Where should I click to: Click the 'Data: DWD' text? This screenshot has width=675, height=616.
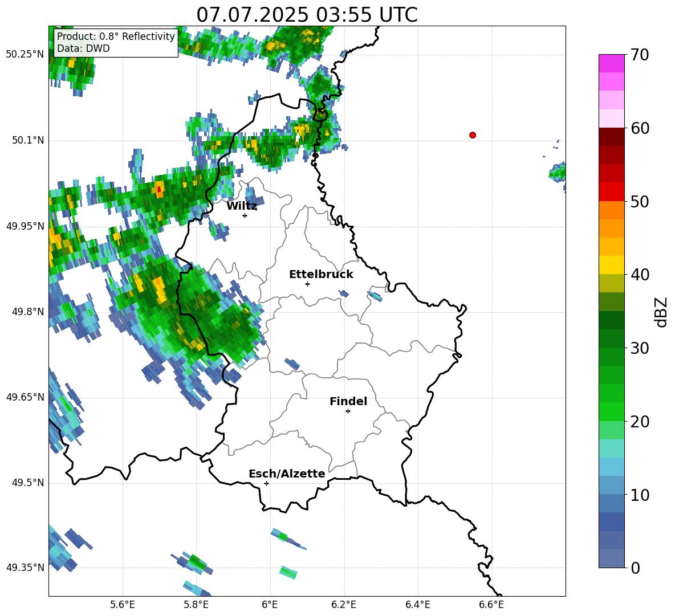pos(83,48)
